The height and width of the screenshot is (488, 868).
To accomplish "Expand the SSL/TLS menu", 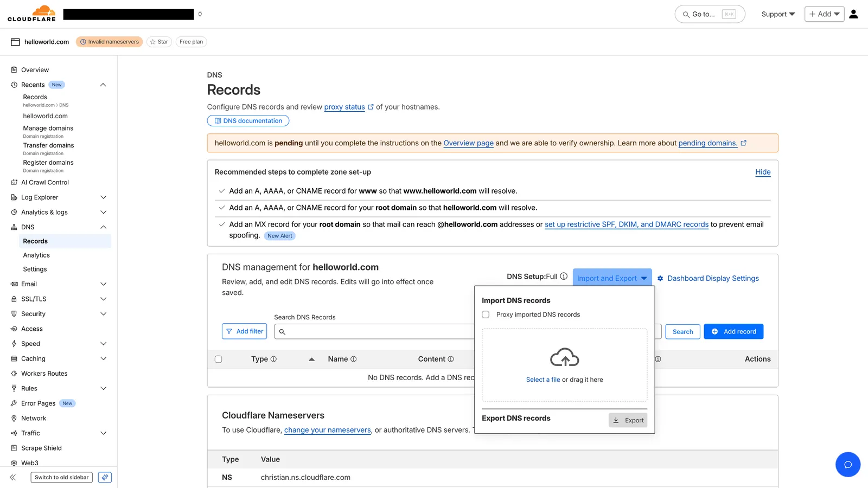I will point(103,299).
